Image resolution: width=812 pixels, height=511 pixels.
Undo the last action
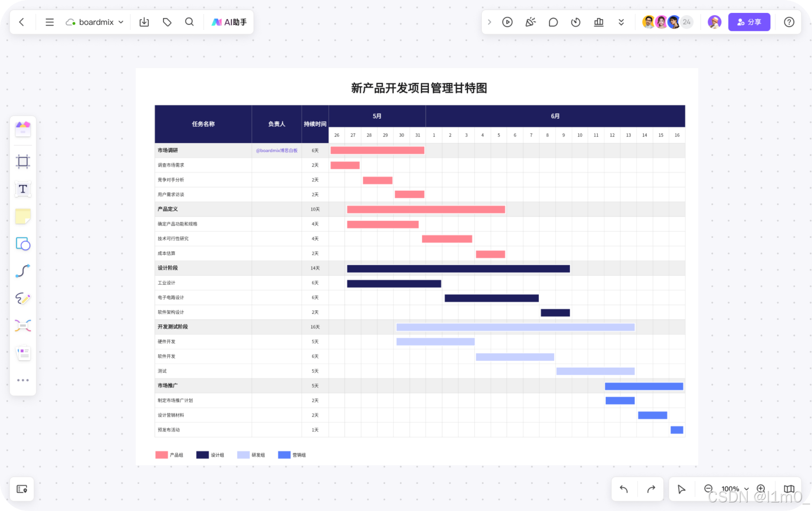click(624, 489)
